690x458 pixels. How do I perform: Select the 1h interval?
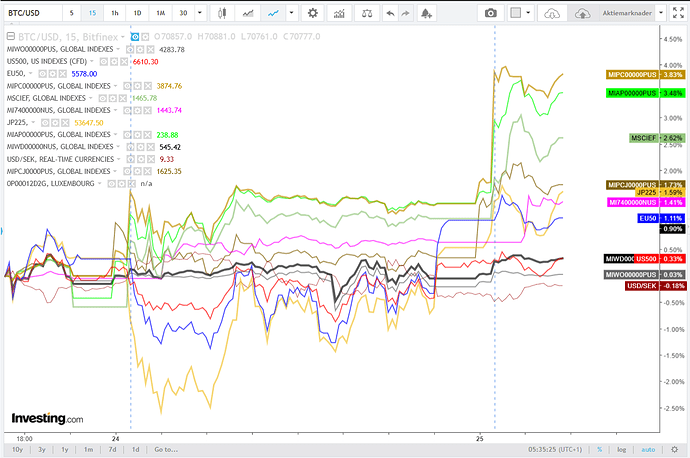click(x=115, y=13)
